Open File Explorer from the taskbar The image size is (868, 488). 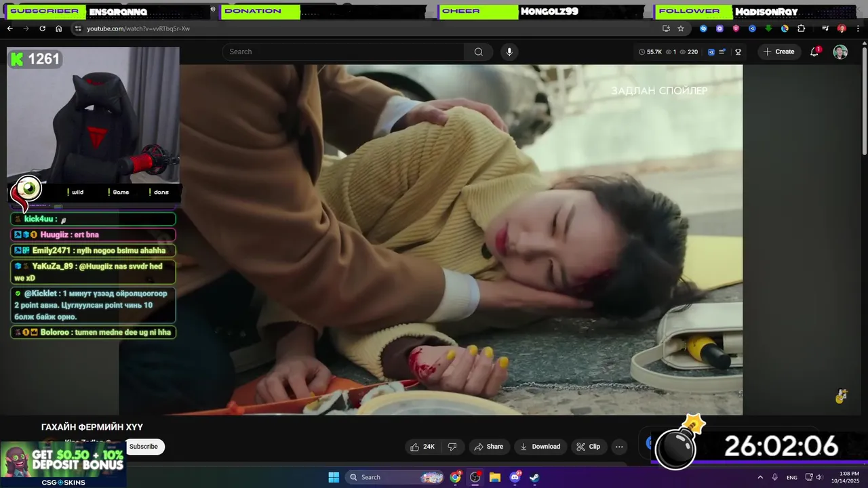tap(495, 477)
